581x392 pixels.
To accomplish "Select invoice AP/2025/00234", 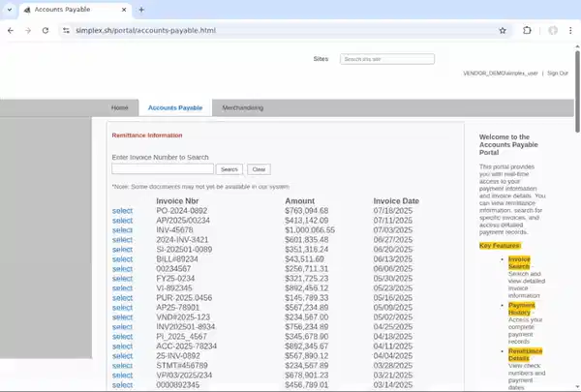I will click(122, 221).
